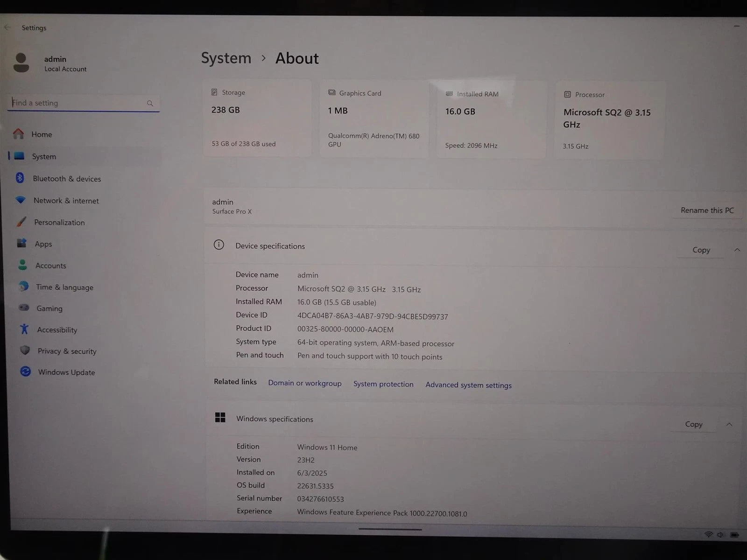Image resolution: width=747 pixels, height=560 pixels.
Task: Click the Surface Pro X model text
Action: pos(232,211)
